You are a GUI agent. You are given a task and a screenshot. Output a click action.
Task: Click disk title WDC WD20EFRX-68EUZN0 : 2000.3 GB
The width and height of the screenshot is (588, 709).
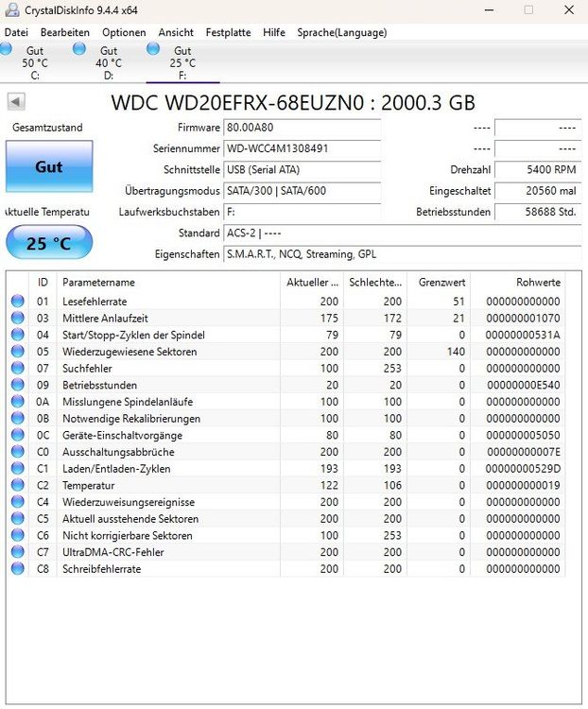click(x=293, y=103)
